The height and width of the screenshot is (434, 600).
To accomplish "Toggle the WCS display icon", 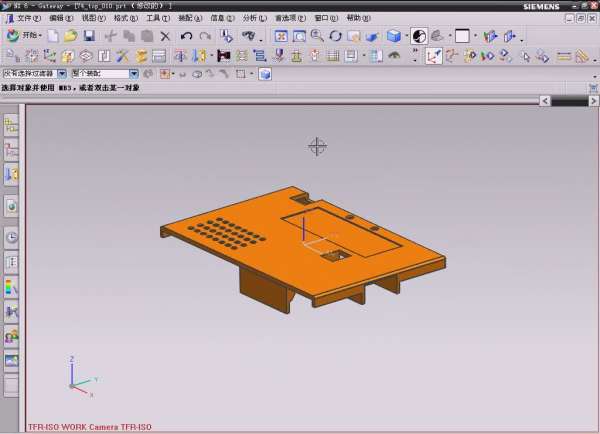I will tap(434, 55).
